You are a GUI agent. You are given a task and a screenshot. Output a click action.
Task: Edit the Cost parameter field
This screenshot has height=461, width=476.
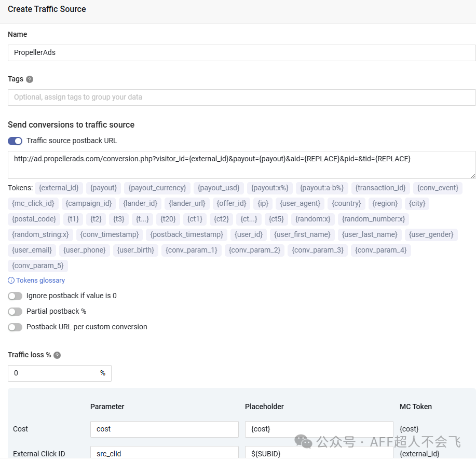[164, 429]
